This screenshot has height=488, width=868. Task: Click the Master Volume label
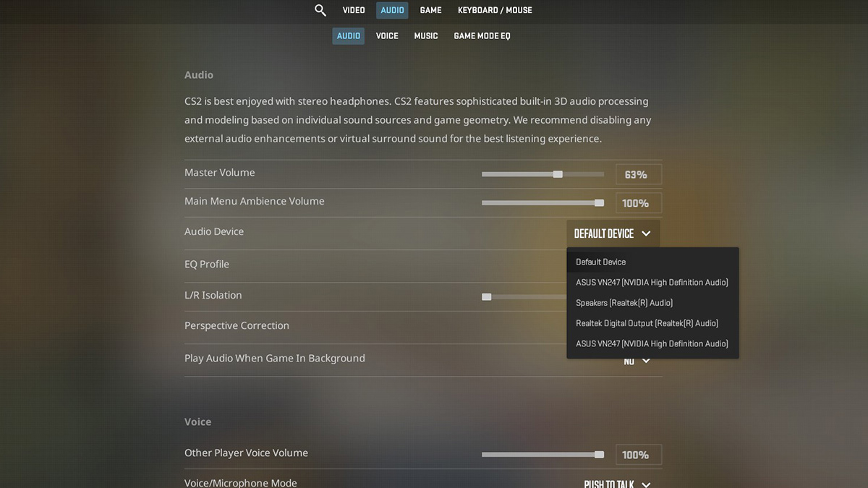[x=220, y=173]
